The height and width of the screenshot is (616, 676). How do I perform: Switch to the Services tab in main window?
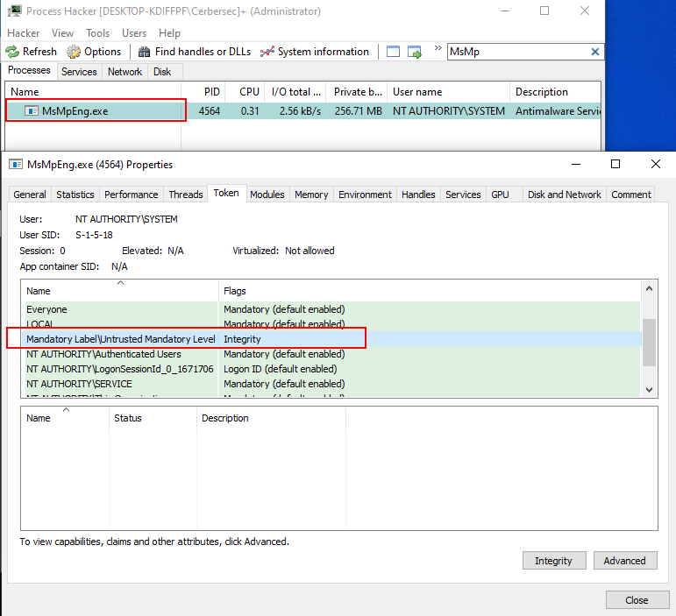tap(79, 72)
